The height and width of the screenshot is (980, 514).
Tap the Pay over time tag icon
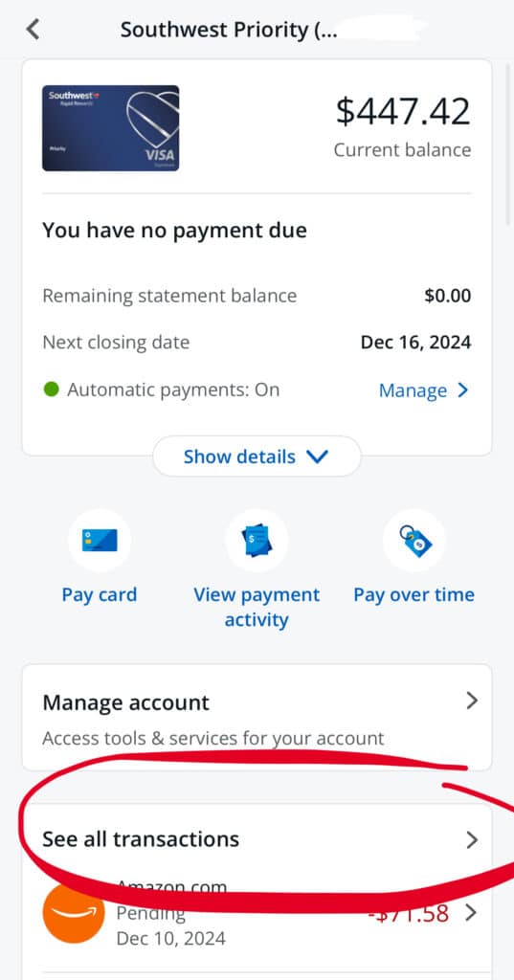[x=413, y=540]
